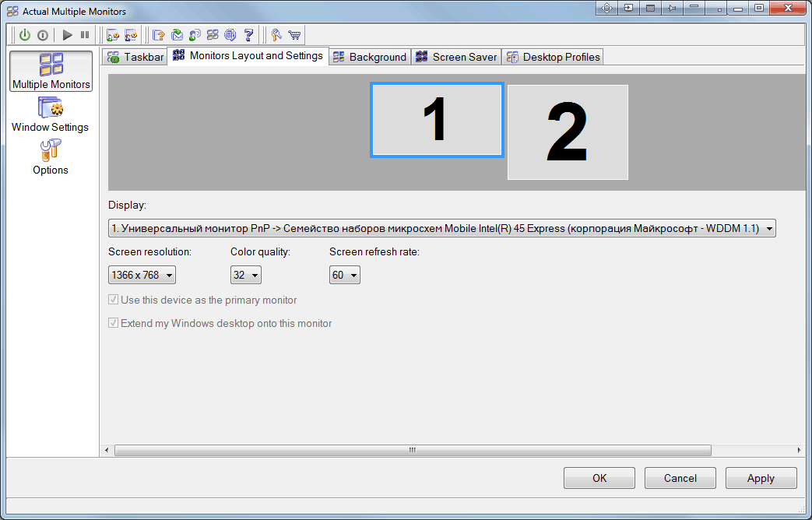Screen dimensions: 812x520
Task: Click the gray power-off icon in toolbar
Action: pos(43,35)
